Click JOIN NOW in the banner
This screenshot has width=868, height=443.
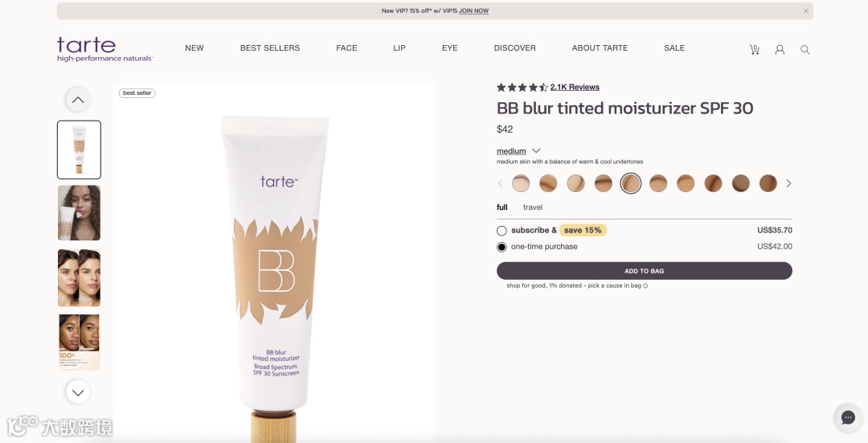tap(473, 10)
